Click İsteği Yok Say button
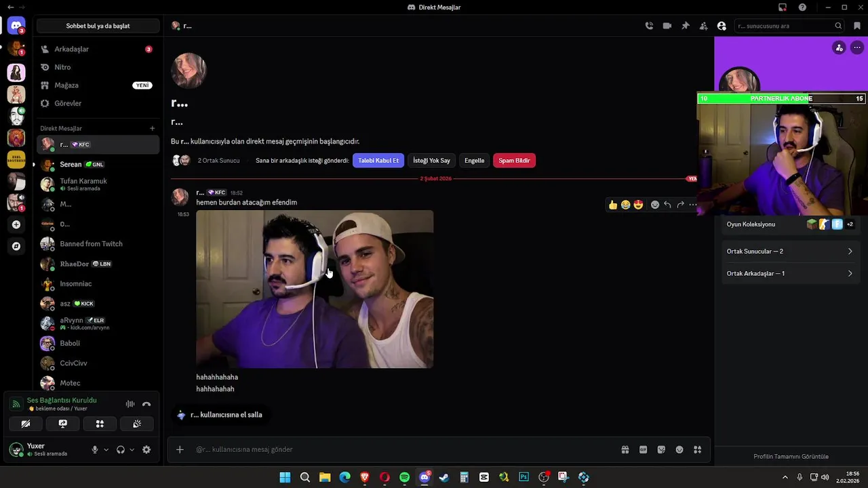The height and width of the screenshot is (488, 868). pyautogui.click(x=431, y=161)
